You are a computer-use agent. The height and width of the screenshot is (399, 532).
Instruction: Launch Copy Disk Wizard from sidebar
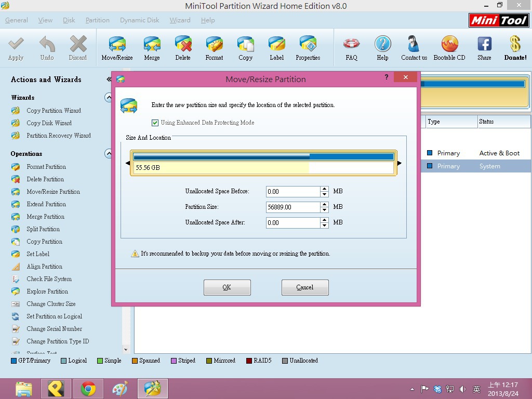click(x=49, y=123)
